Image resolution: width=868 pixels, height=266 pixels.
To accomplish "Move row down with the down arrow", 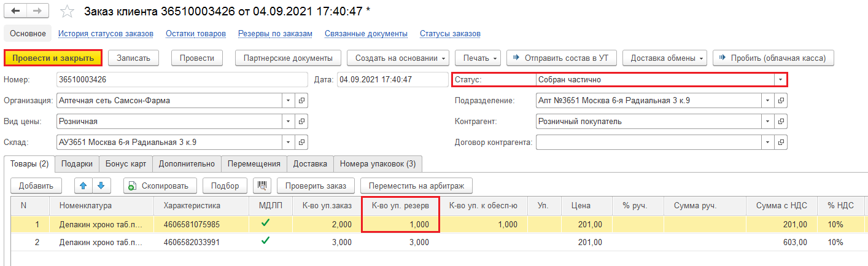I will point(101,185).
